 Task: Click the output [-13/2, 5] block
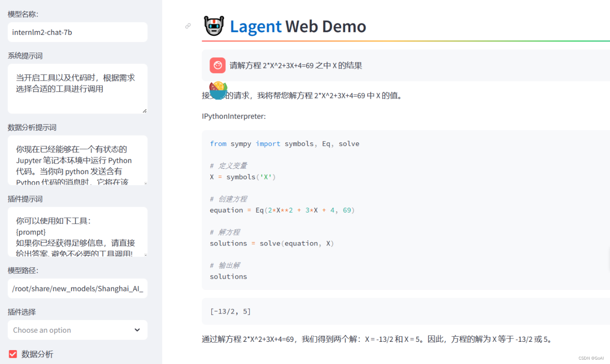pos(406,311)
